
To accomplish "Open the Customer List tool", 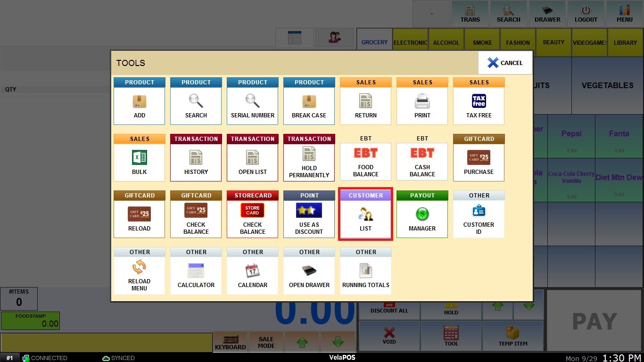I will coord(365,219).
